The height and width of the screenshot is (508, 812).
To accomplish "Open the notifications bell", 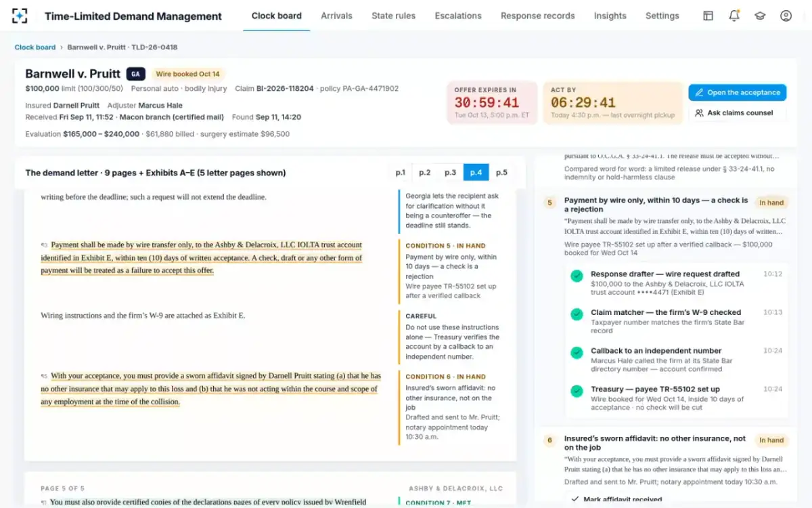I will pos(734,16).
